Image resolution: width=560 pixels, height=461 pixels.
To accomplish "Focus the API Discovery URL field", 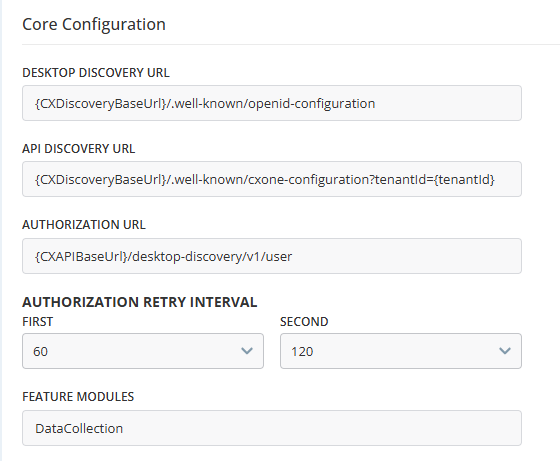I will tap(272, 179).
